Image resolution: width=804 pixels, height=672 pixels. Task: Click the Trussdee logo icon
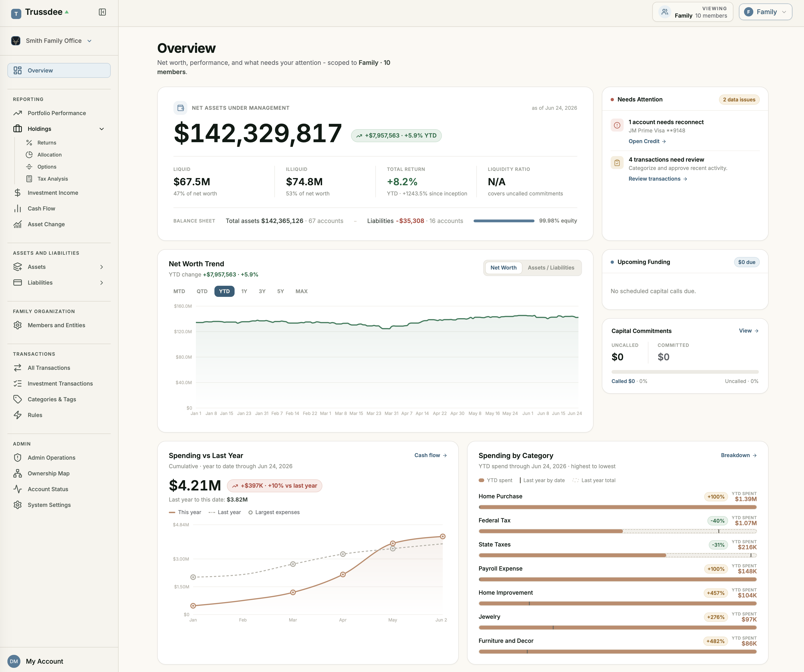coord(16,14)
